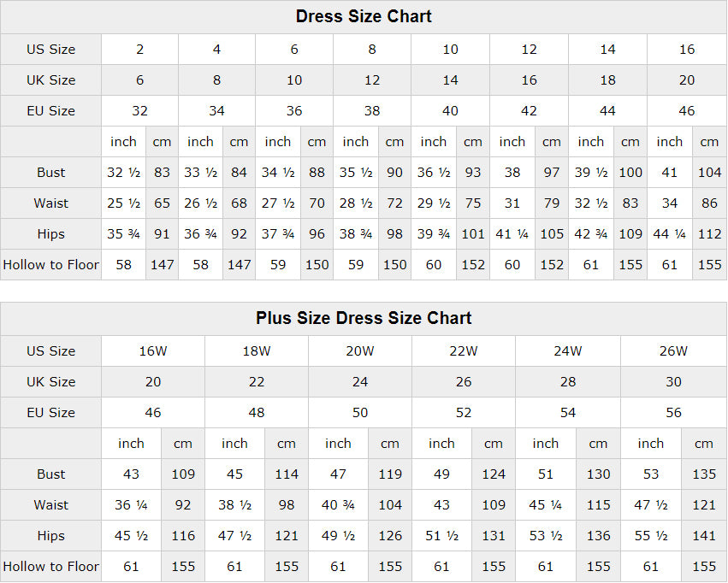Select "Hips" row label in plus size chart
Image resolution: width=728 pixels, height=583 pixels.
point(51,536)
